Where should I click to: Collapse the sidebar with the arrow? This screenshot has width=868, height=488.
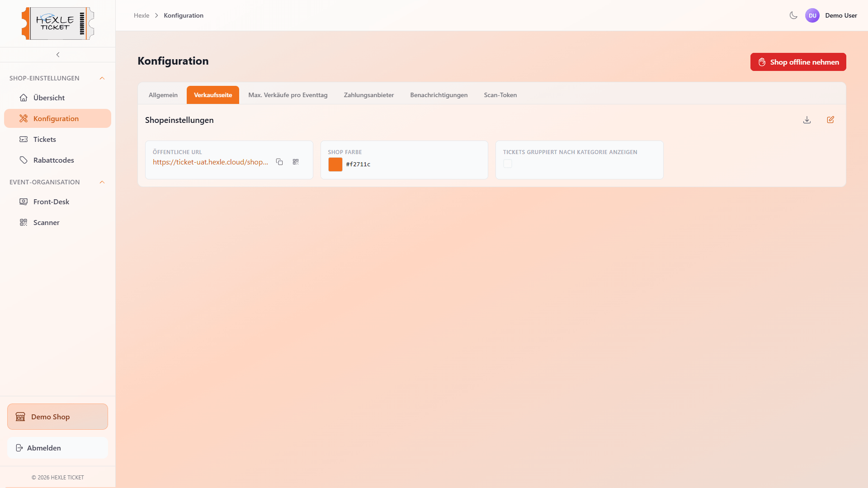click(x=58, y=55)
